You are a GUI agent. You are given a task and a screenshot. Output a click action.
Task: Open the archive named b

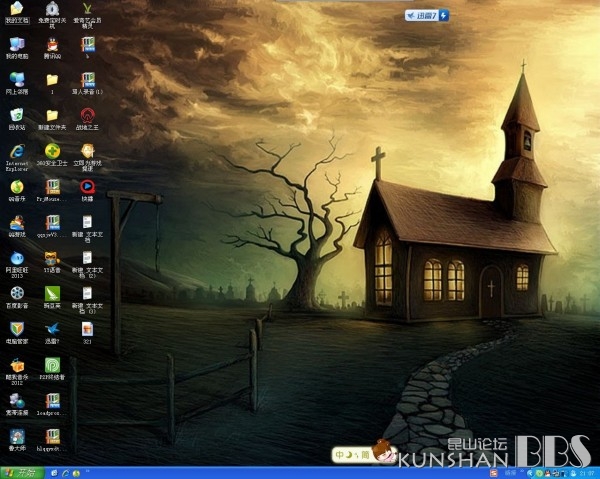(x=87, y=48)
